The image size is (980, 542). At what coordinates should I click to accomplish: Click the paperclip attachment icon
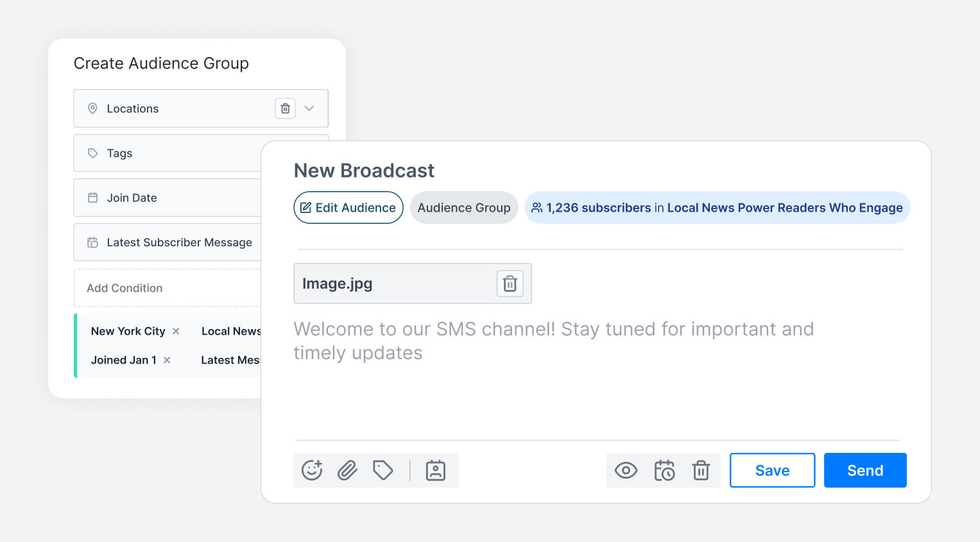point(347,470)
